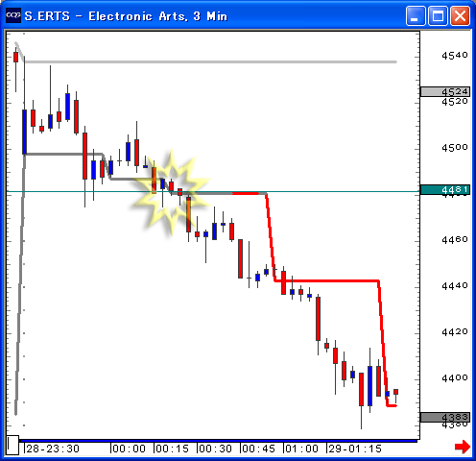
Task: Click the blue time scrollbar under chart
Action: (x=218, y=441)
